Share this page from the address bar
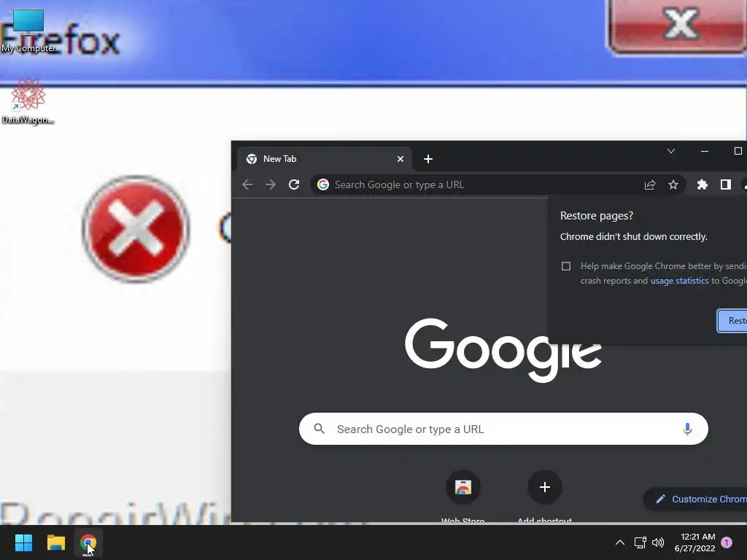This screenshot has height=560, width=747. coord(650,184)
